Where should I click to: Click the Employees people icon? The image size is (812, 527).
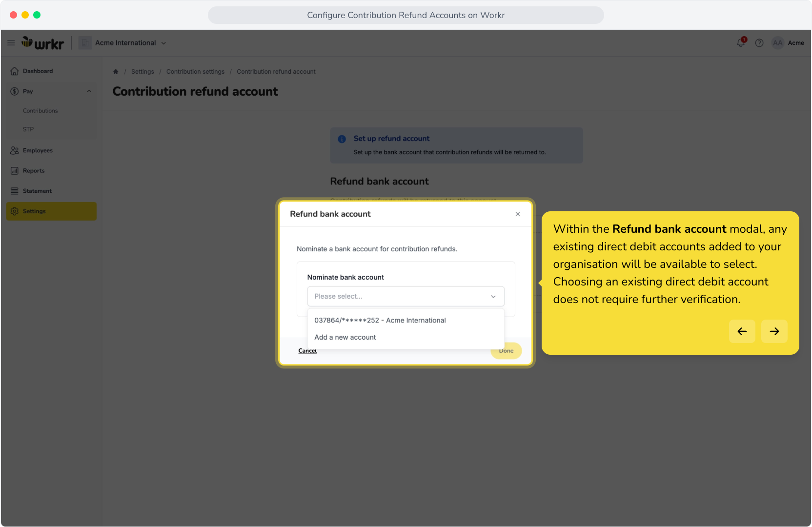pyautogui.click(x=15, y=150)
